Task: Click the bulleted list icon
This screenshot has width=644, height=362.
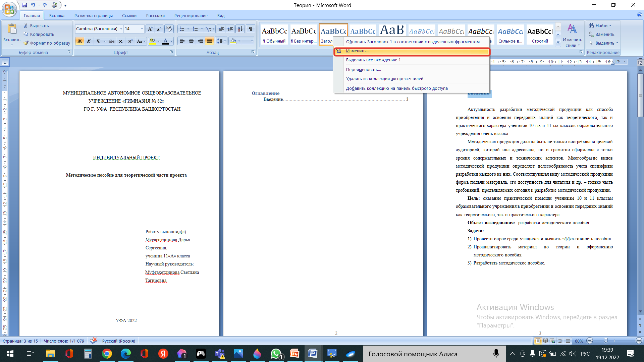Action: tap(182, 29)
